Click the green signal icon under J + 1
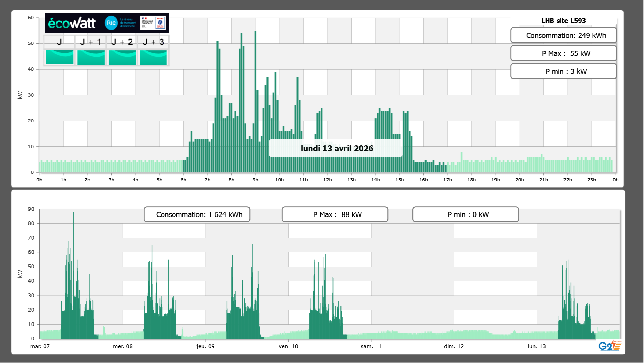644x363 pixels. [91, 57]
